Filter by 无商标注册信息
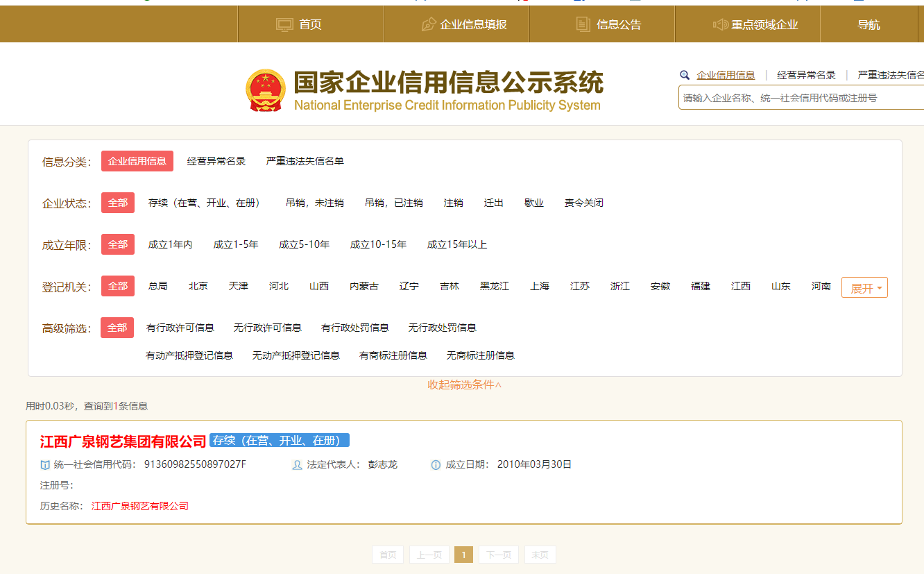 [x=481, y=355]
